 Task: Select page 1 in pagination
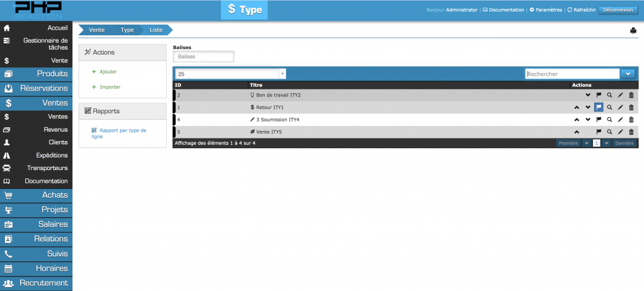pyautogui.click(x=596, y=143)
